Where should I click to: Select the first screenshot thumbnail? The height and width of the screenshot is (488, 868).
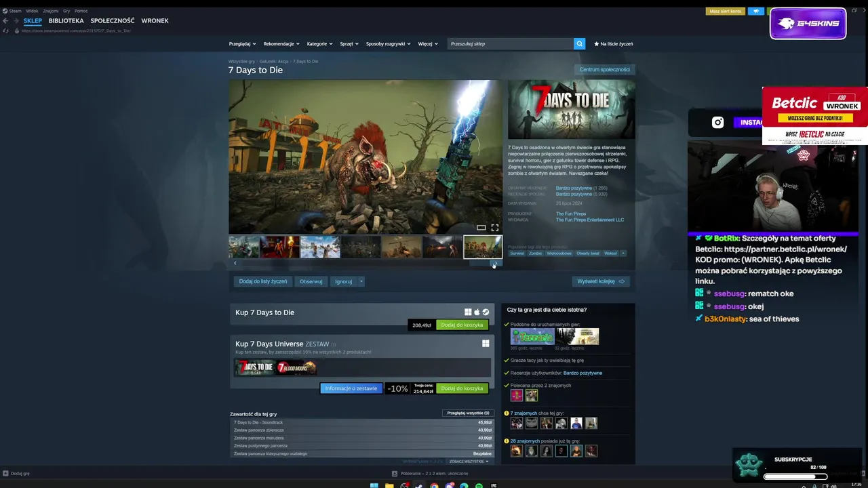point(243,247)
